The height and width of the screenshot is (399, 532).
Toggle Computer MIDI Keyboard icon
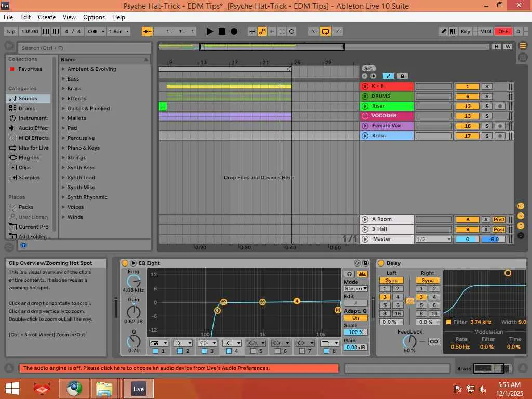tap(453, 31)
